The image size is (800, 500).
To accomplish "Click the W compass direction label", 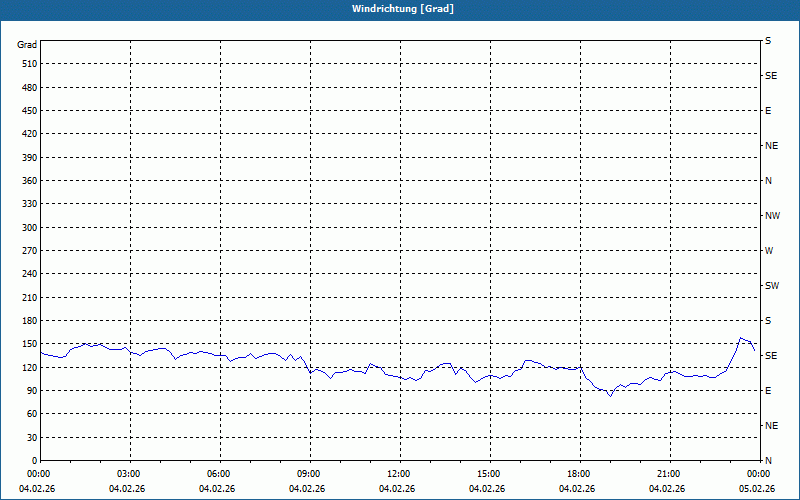I will pyautogui.click(x=769, y=251).
